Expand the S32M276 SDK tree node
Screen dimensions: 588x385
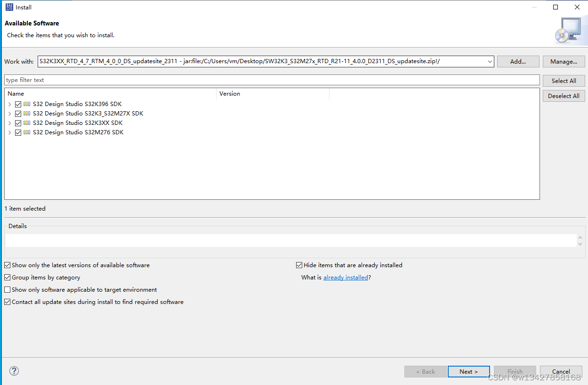[x=9, y=132]
